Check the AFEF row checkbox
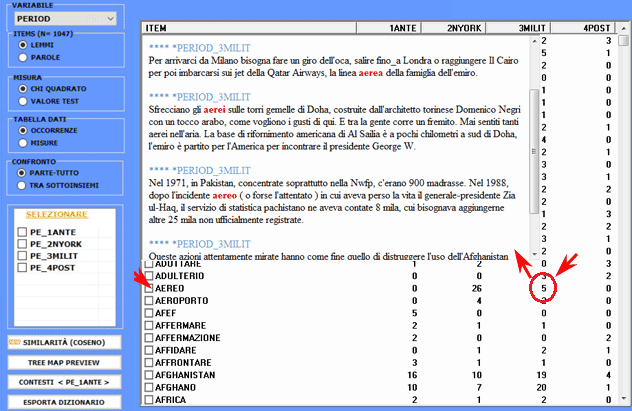632x411 pixels. coord(149,313)
